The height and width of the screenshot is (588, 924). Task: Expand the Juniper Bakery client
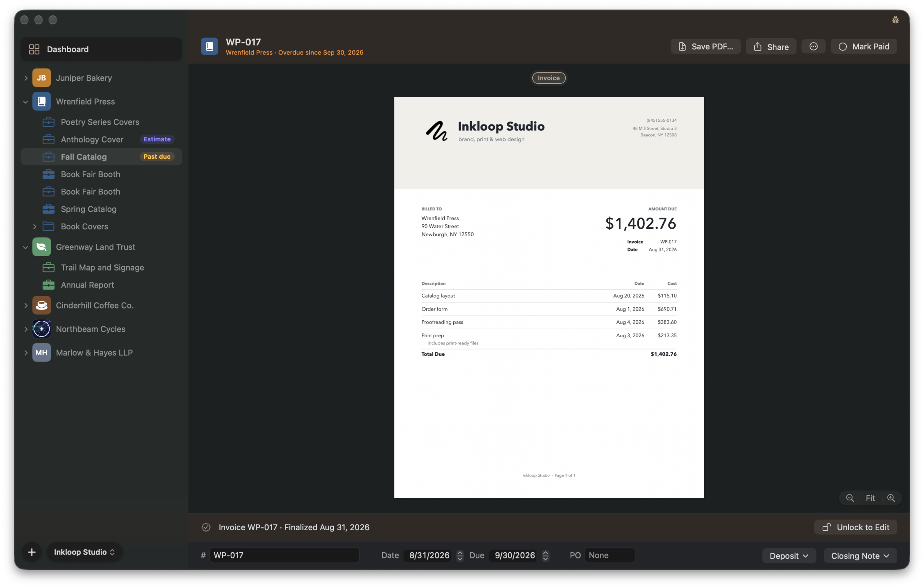pyautogui.click(x=26, y=78)
